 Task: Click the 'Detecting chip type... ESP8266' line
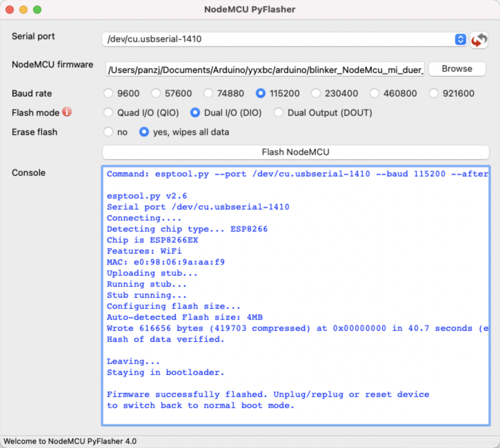click(x=187, y=229)
